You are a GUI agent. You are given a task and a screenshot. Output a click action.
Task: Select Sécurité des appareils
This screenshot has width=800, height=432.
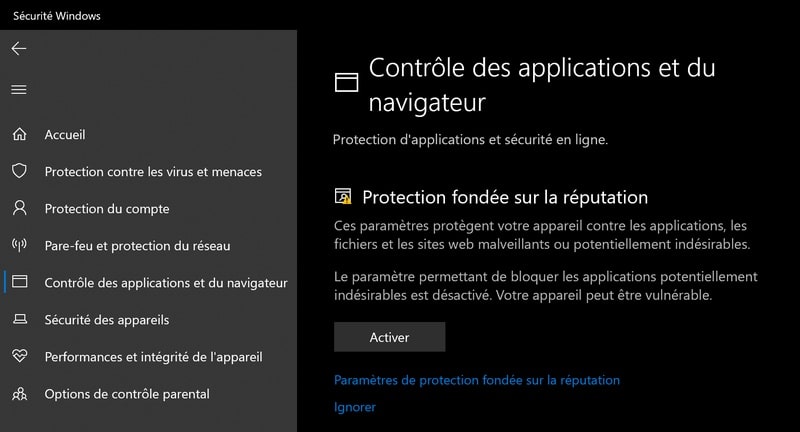[107, 319]
